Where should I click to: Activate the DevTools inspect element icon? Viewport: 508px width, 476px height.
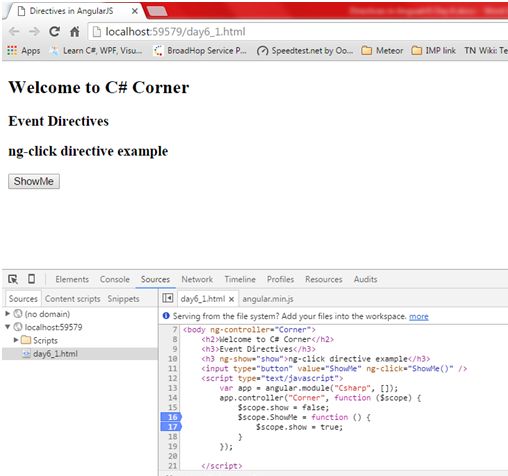coord(13,279)
